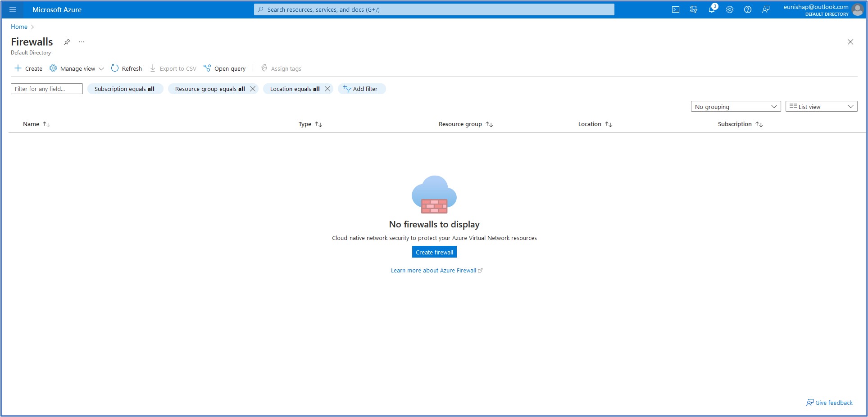Viewport: 868px width, 417px height.
Task: Open the Directories and subscriptions filter icon
Action: [693, 9]
